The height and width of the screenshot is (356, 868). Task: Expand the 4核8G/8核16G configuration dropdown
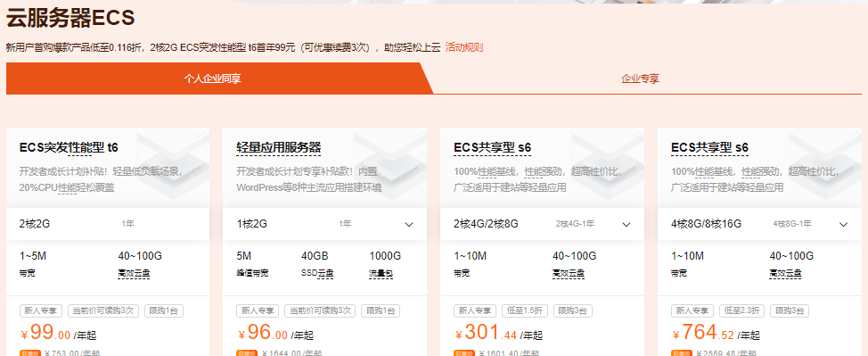(759, 224)
